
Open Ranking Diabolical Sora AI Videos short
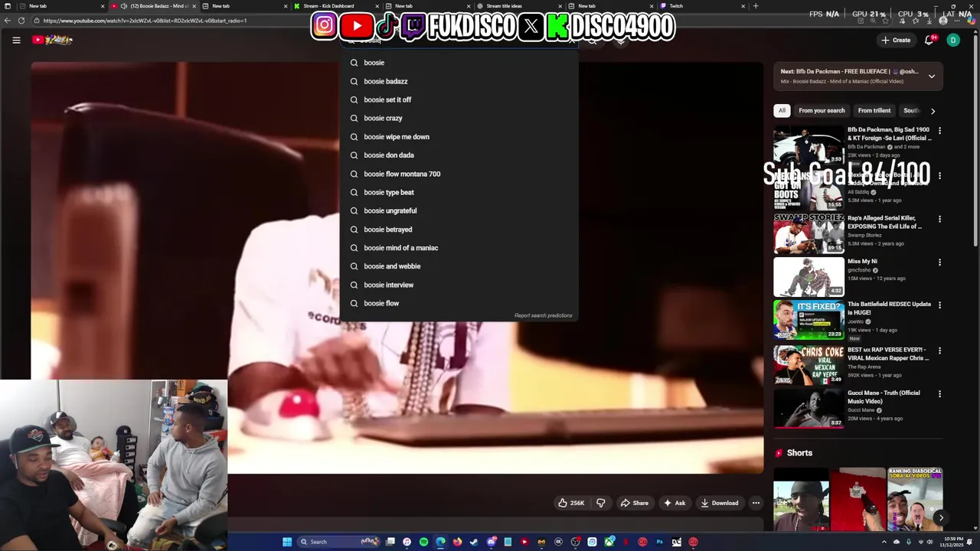pos(915,499)
